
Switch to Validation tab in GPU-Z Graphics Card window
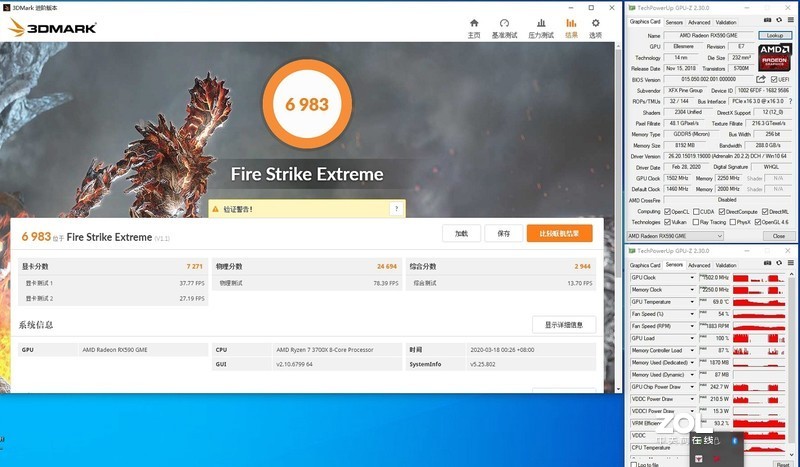click(x=726, y=22)
